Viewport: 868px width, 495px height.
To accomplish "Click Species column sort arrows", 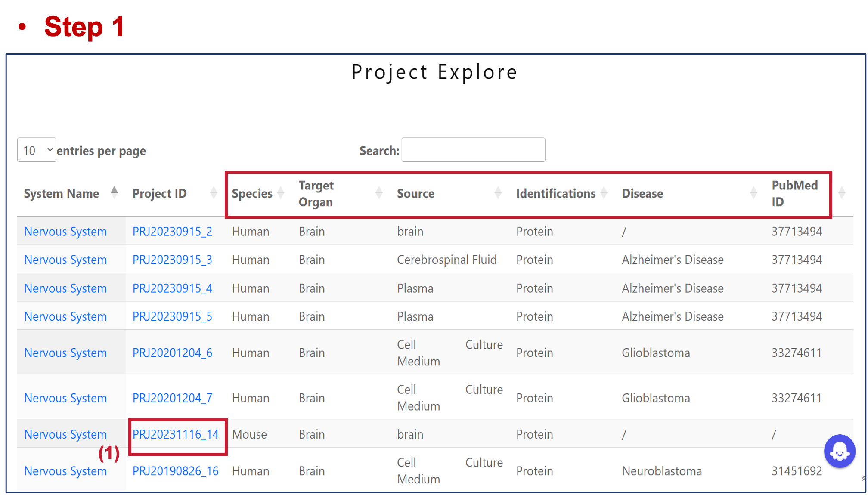I will tap(281, 193).
